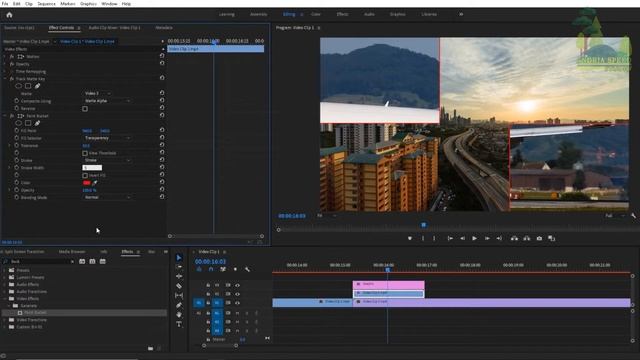The width and height of the screenshot is (640, 360).
Task: Click Stroke Width value field
Action: point(92,168)
